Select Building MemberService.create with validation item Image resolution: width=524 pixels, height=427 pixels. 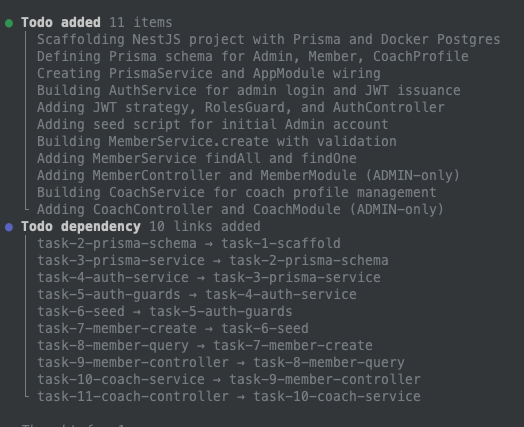[217, 142]
